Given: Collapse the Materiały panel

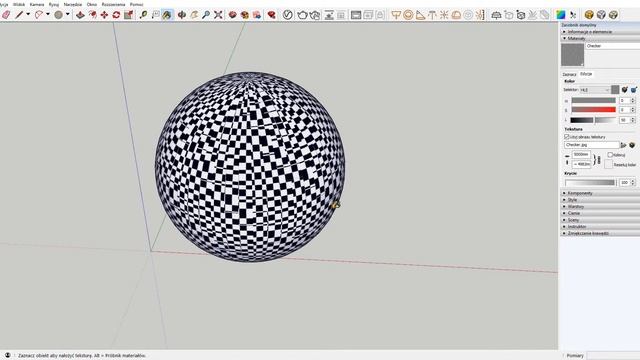Looking at the screenshot, I should pyautogui.click(x=600, y=38).
